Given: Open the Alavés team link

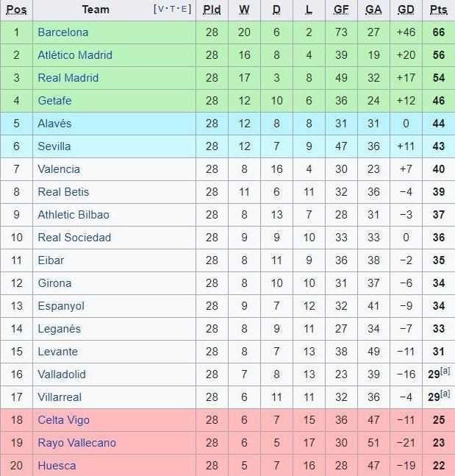Looking at the screenshot, I should pyautogui.click(x=54, y=124).
